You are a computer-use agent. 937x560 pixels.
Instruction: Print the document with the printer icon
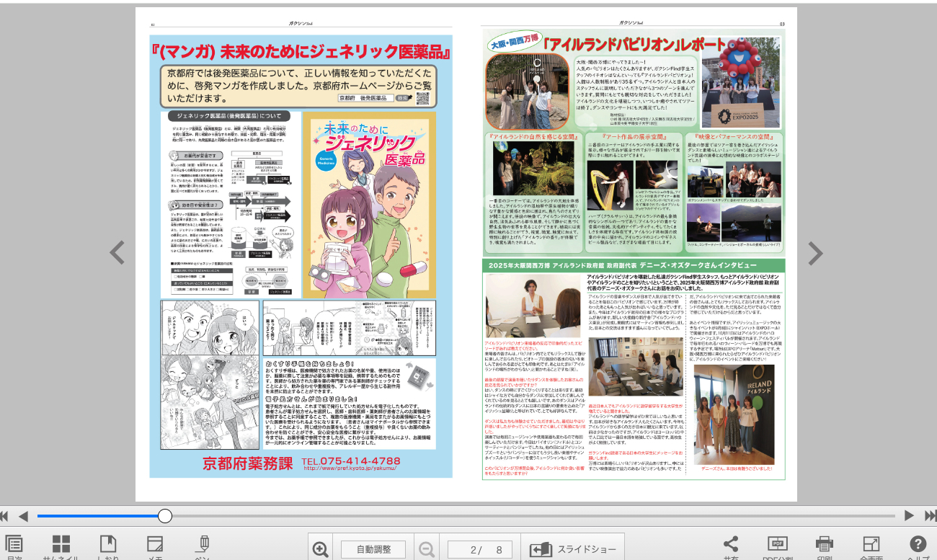[825, 546]
